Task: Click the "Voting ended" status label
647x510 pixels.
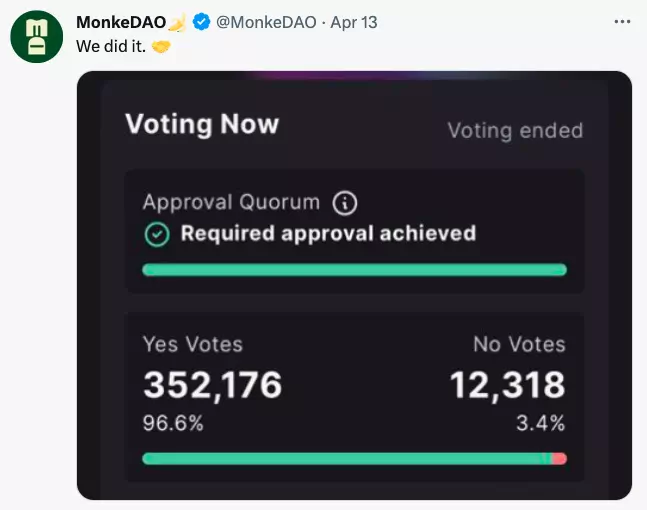Action: click(514, 131)
